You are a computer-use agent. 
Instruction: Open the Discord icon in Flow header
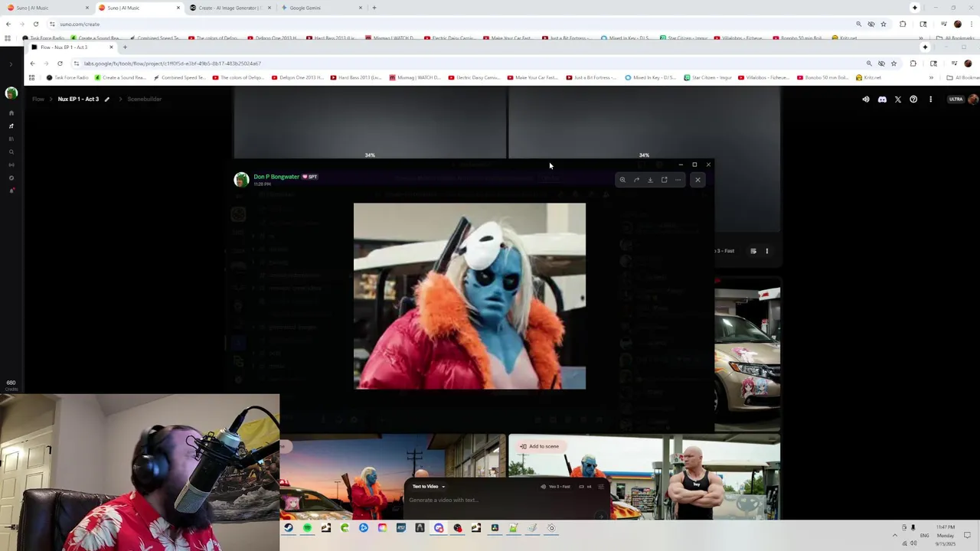[x=882, y=99]
